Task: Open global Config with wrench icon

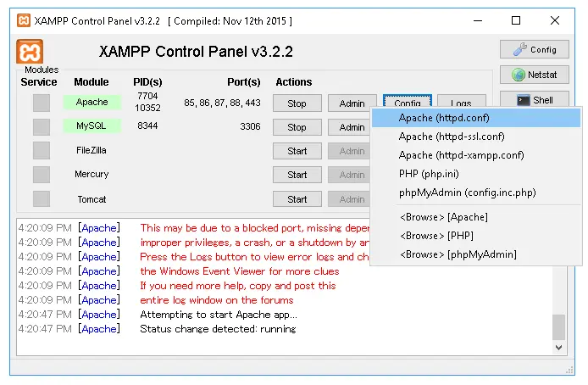Action: [535, 49]
